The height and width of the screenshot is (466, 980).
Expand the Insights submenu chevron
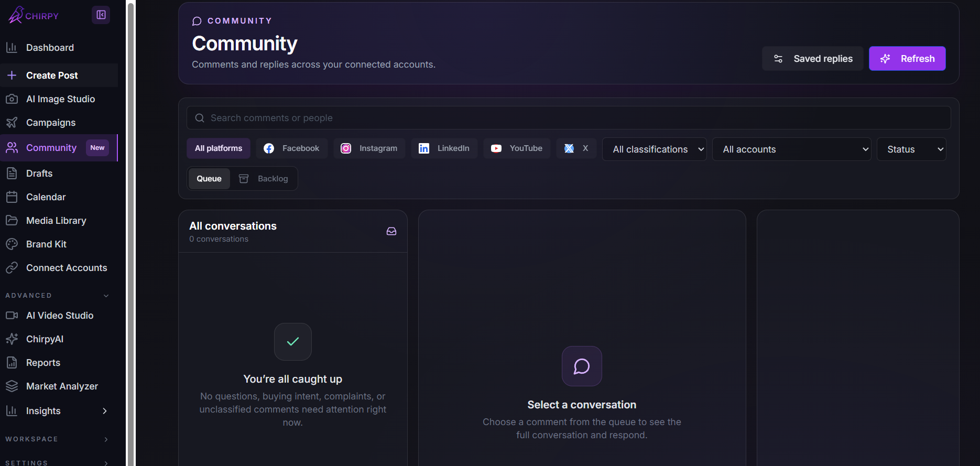[x=105, y=411]
